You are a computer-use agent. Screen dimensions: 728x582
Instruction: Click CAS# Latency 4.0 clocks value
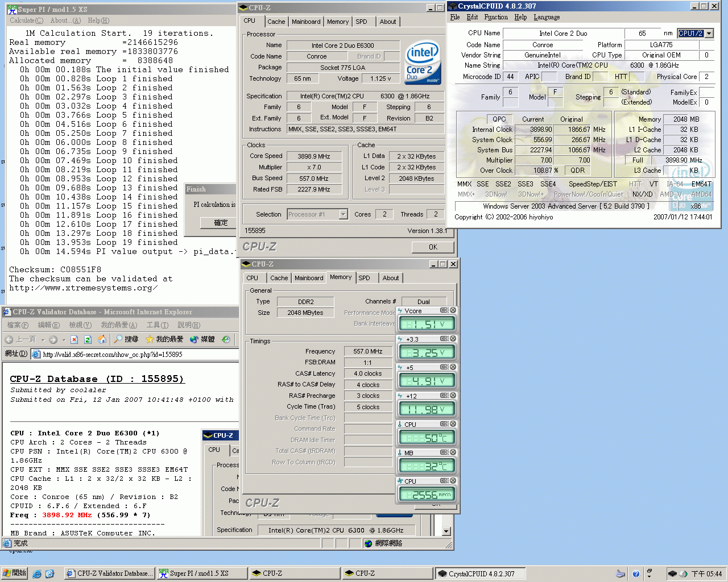click(368, 373)
